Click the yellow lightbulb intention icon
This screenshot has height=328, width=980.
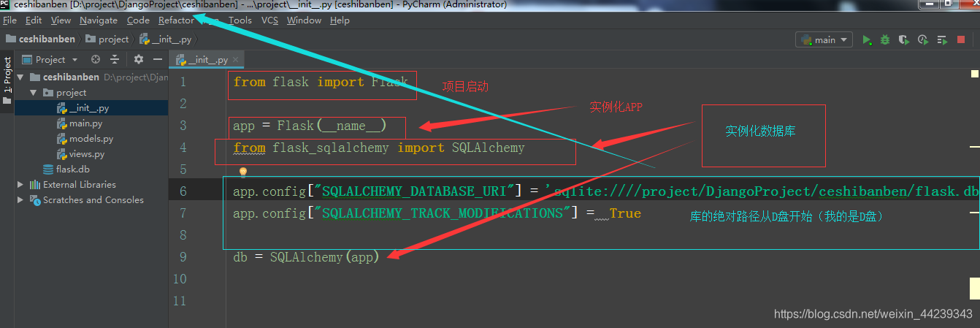pyautogui.click(x=243, y=172)
